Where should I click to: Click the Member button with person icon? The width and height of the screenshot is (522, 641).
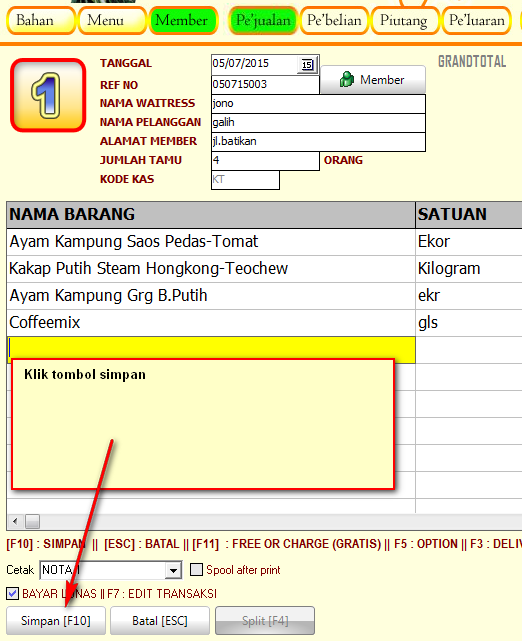point(373,80)
